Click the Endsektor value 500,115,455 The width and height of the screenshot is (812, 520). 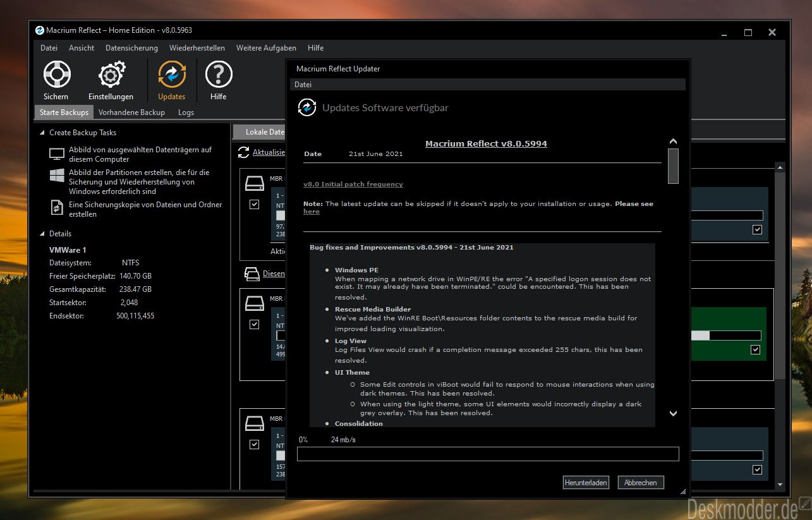coord(135,316)
